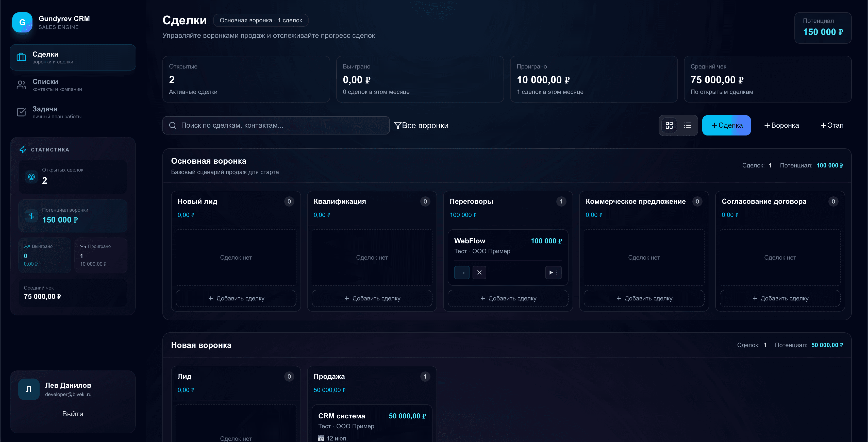Click the play icon on WebFlow card
This screenshot has width=868, height=442.
click(551, 272)
